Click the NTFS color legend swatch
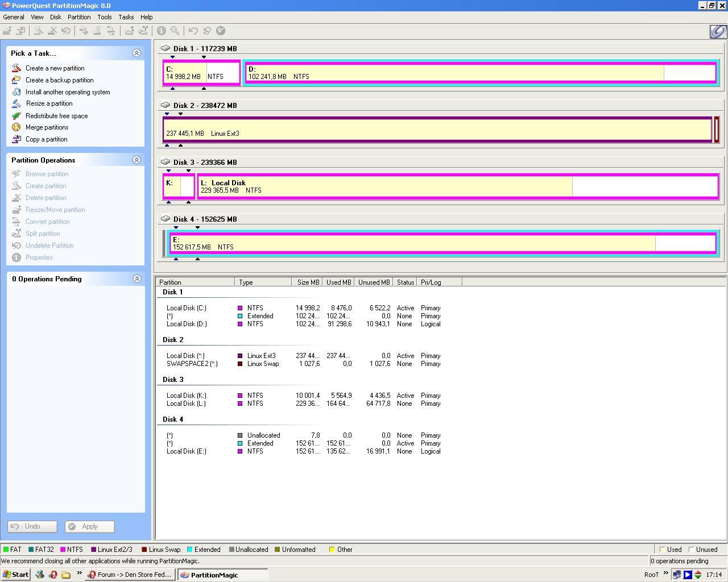This screenshot has height=582, width=728. tap(63, 550)
